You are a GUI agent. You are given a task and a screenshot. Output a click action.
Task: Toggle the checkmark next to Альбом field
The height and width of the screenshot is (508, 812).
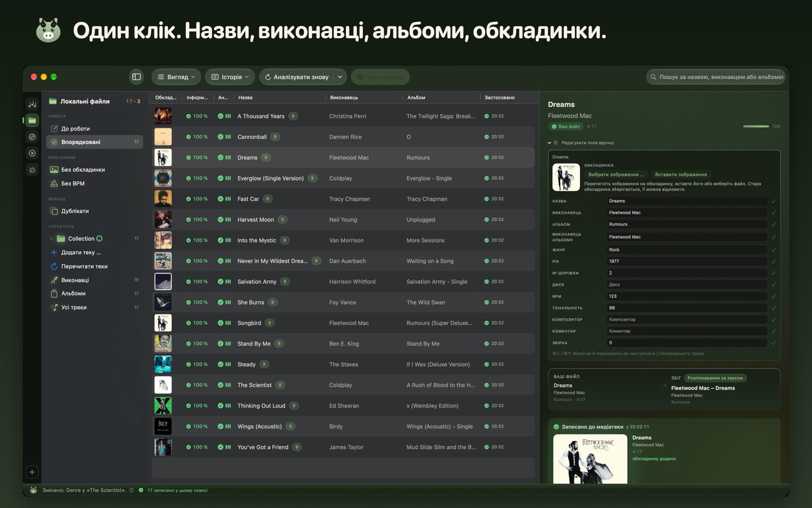(773, 225)
